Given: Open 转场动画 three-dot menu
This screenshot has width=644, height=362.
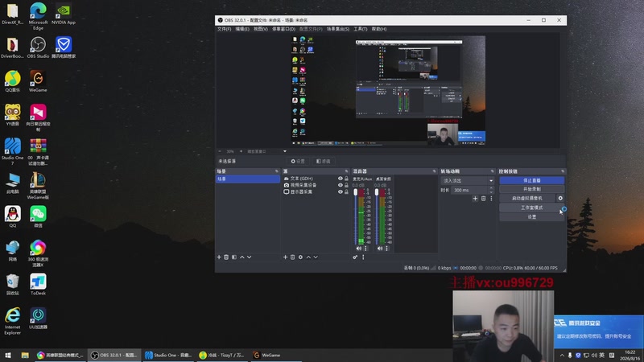Looking at the screenshot, I should click(x=491, y=199).
